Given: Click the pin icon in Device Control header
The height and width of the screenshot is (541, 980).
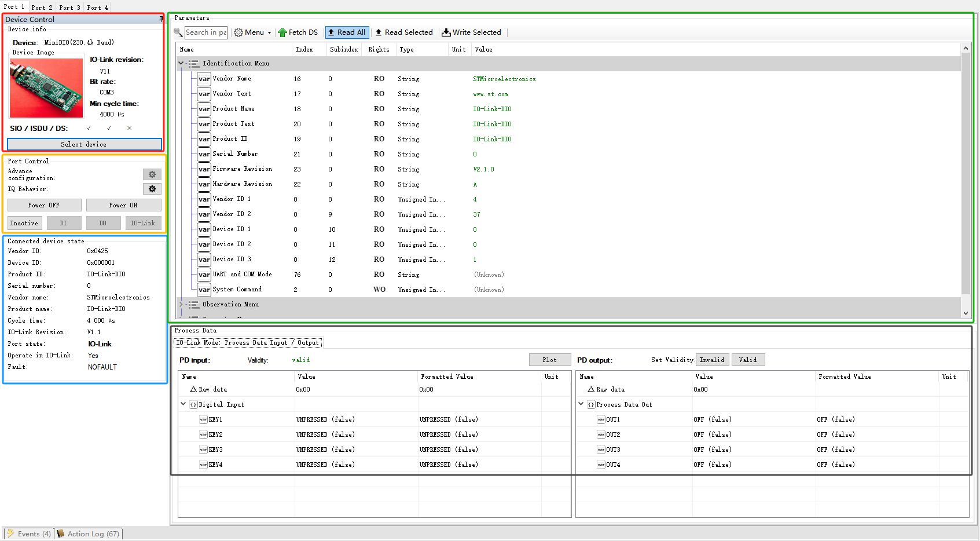Looking at the screenshot, I should point(161,19).
